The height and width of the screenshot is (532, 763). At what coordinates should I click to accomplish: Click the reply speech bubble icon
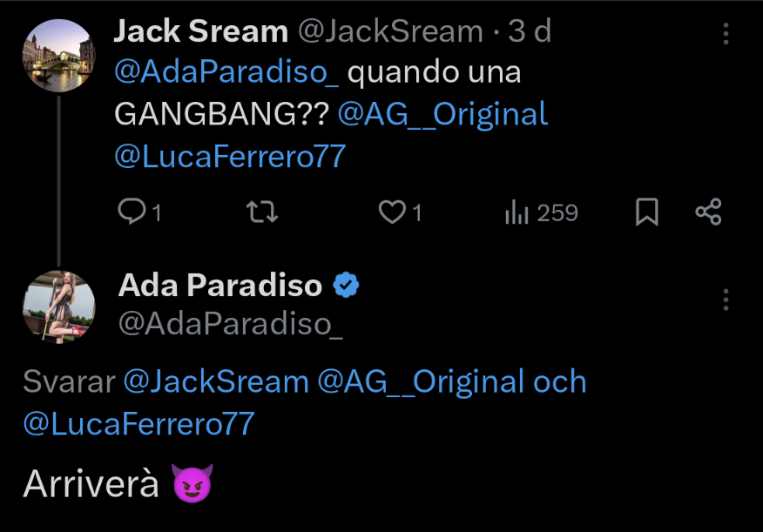(132, 212)
